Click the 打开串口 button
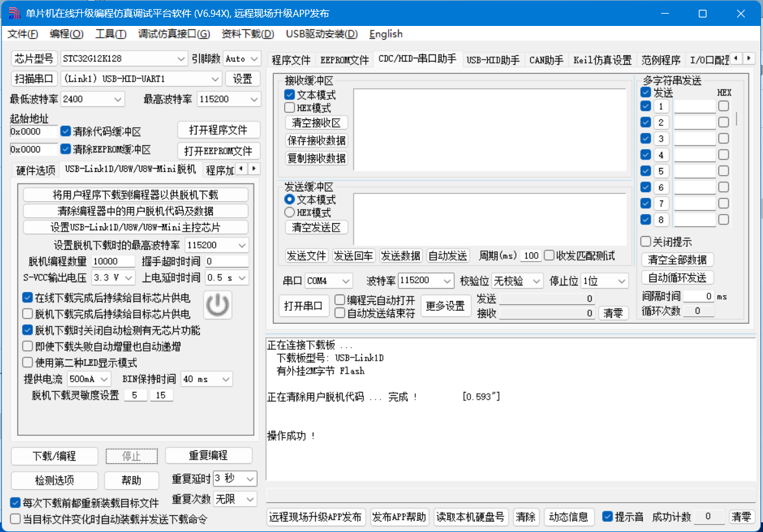This screenshot has width=763, height=532. [x=304, y=306]
